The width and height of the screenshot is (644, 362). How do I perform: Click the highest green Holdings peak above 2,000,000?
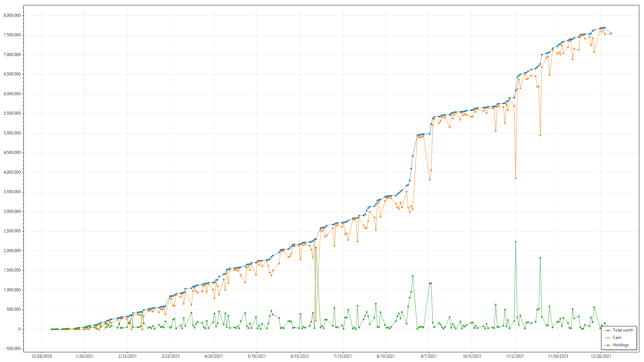(516, 242)
